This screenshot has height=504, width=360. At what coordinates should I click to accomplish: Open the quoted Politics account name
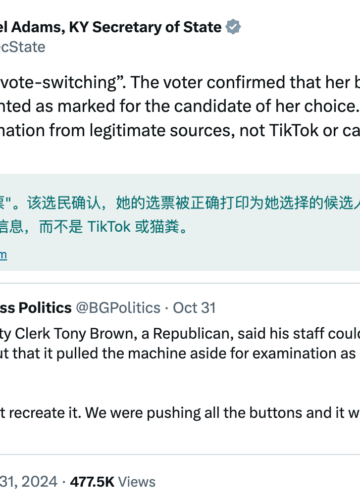(36, 308)
